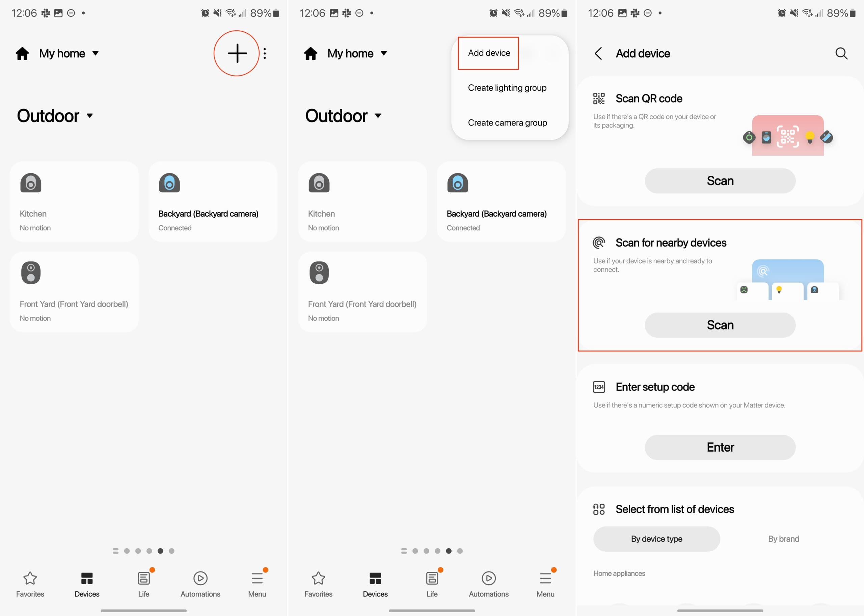864x616 pixels.
Task: Tap the nearby devices scan icon
Action: point(599,242)
